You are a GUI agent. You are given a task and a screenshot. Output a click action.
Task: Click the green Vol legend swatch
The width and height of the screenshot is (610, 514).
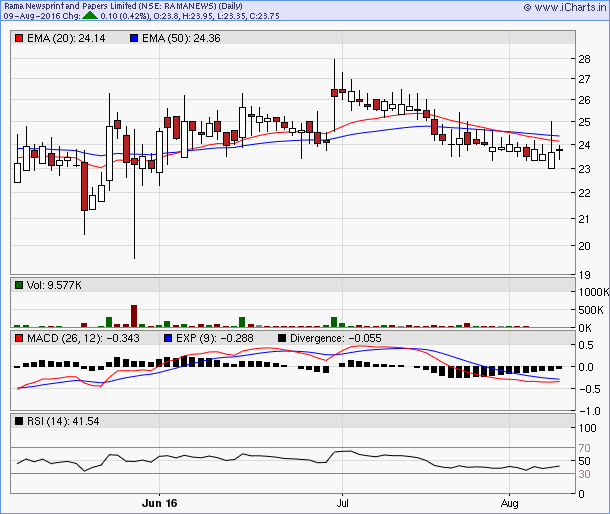[19, 285]
